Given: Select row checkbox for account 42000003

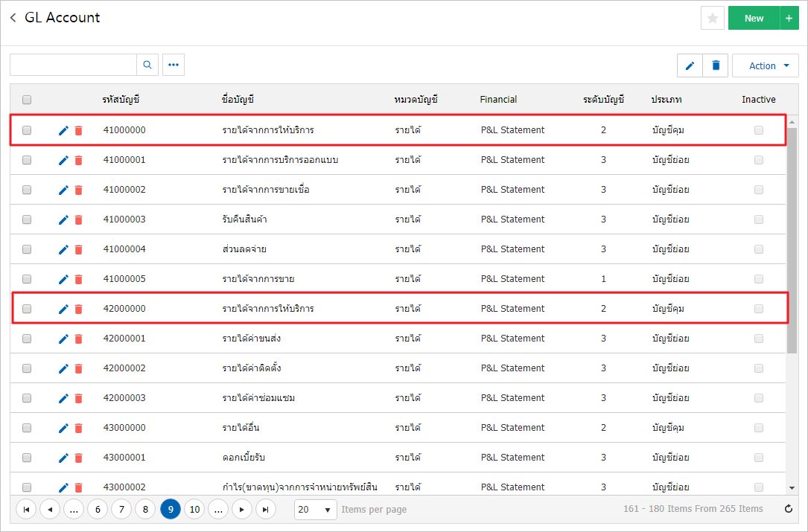Looking at the screenshot, I should (27, 398).
